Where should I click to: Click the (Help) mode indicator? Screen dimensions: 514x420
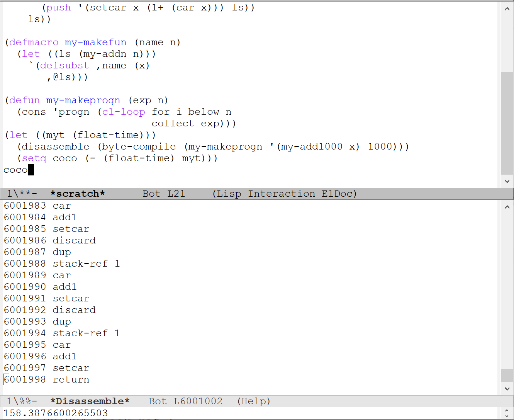(x=254, y=401)
